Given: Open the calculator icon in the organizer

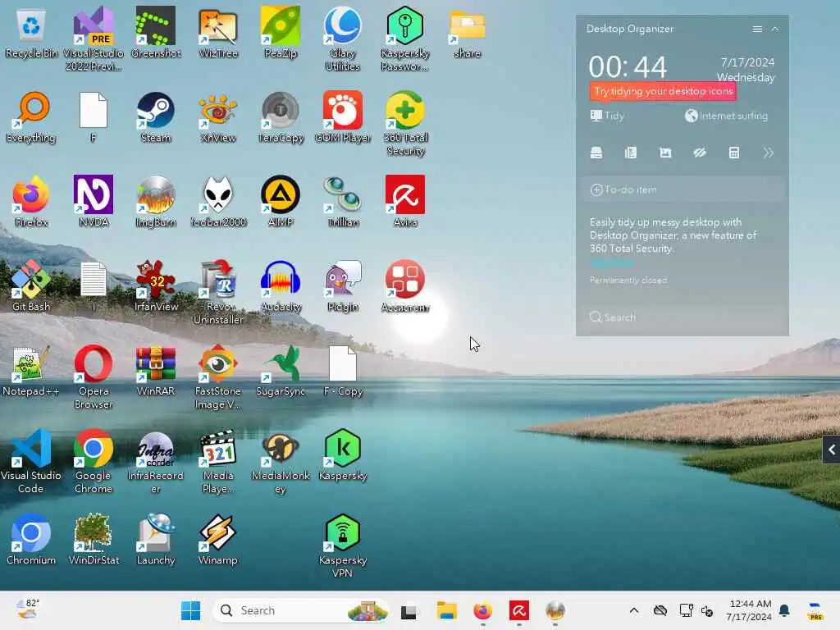Looking at the screenshot, I should (734, 153).
